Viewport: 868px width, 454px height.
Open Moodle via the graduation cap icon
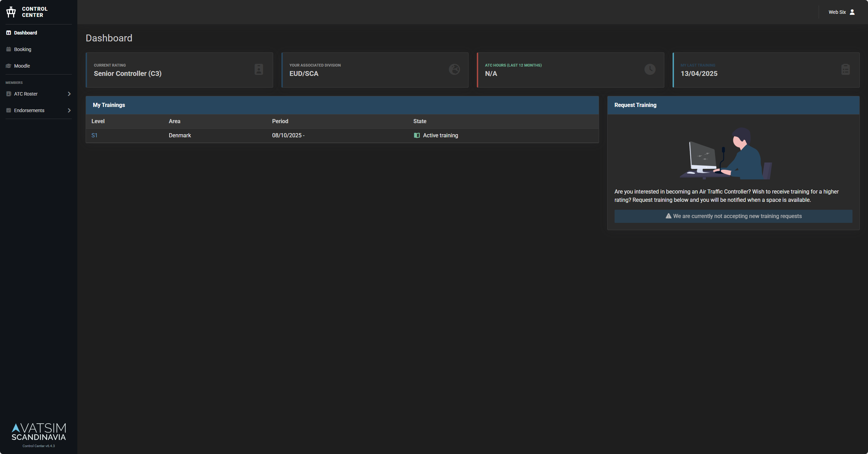pyautogui.click(x=8, y=66)
